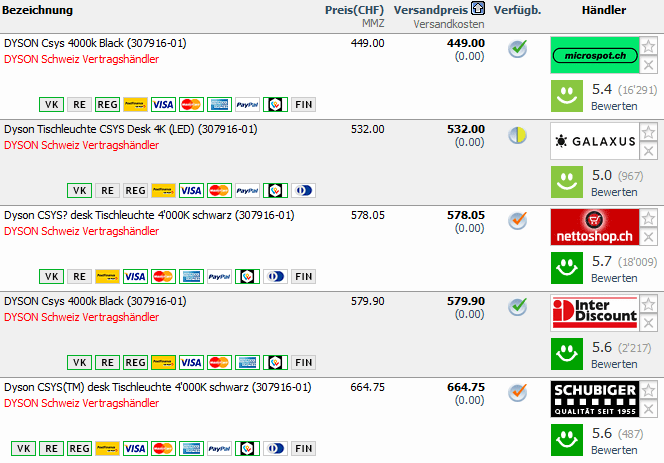Sort by Bezeichnung column header

tap(38, 10)
